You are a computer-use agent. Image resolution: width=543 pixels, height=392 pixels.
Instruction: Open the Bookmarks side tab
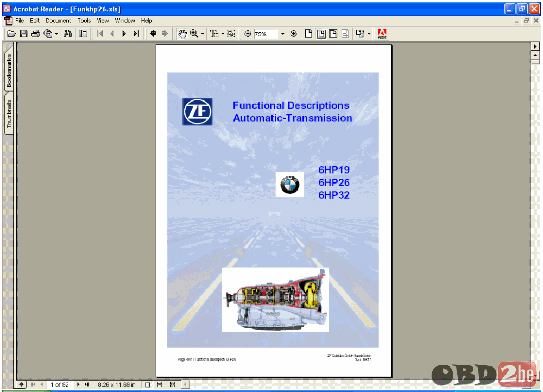coord(9,70)
